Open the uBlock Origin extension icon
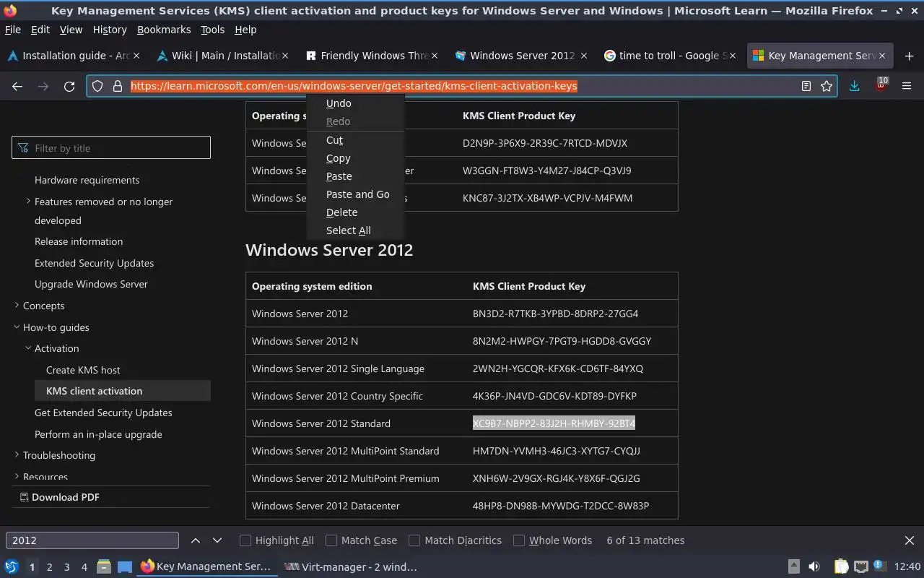The height and width of the screenshot is (578, 924). [881, 85]
